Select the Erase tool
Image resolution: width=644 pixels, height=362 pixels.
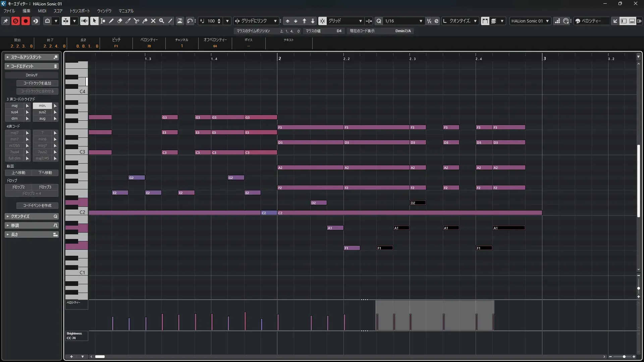pyautogui.click(x=120, y=21)
